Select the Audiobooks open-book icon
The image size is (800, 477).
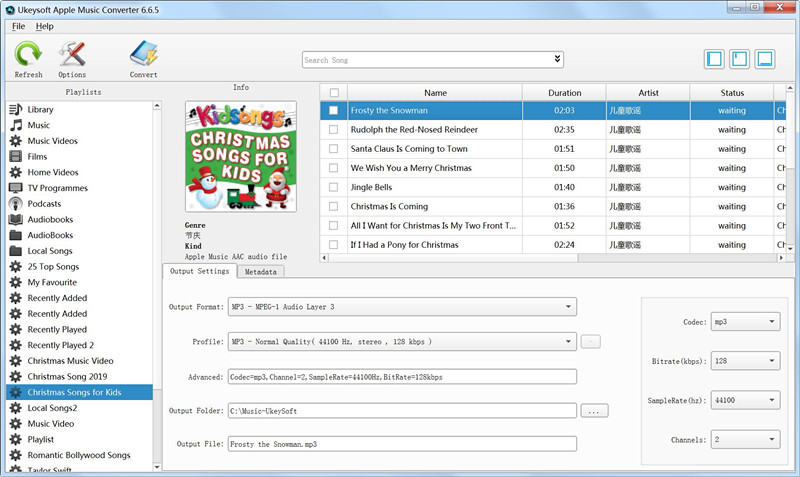16,219
